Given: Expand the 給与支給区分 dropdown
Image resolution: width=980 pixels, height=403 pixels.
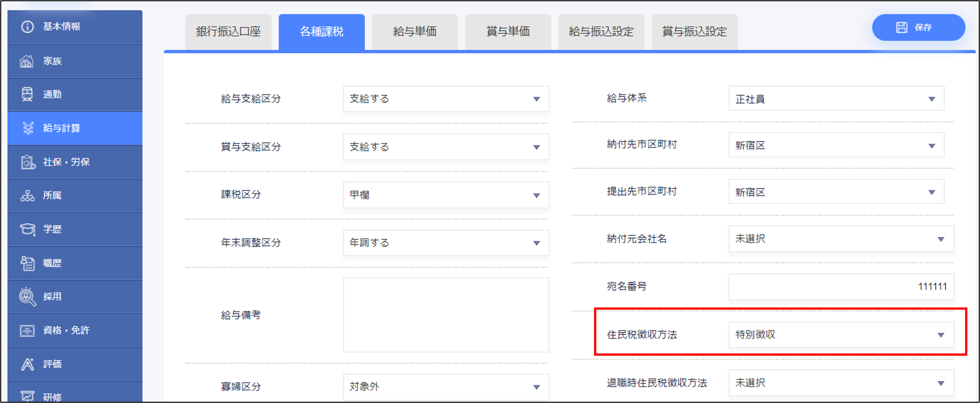Looking at the screenshot, I should 446,99.
